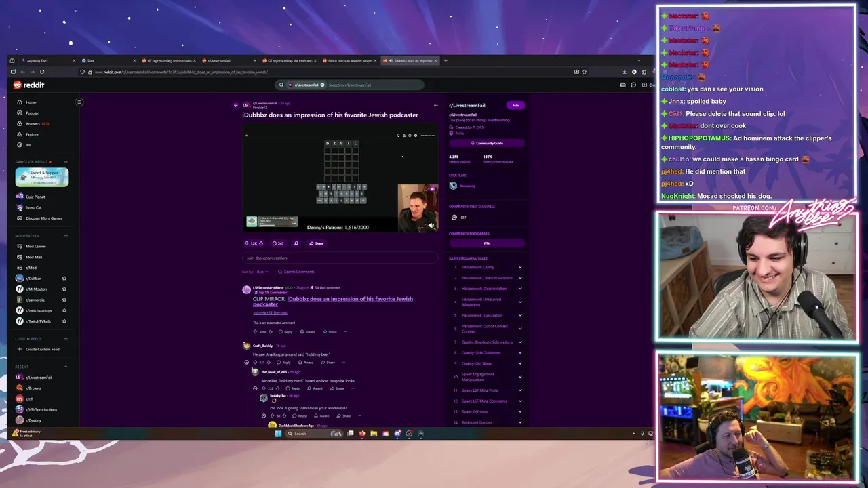Click 'Join the conversation' comment box
The height and width of the screenshot is (488, 868).
coord(340,258)
